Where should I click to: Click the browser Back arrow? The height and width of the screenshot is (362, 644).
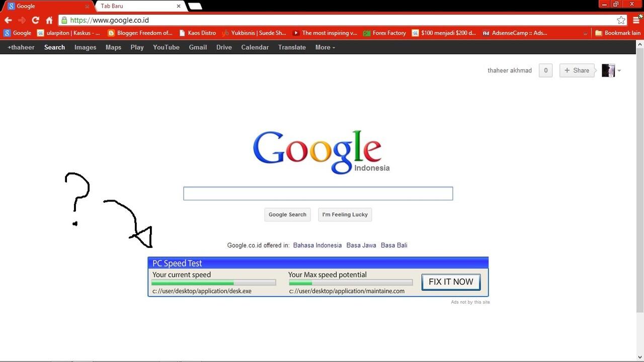(x=8, y=20)
